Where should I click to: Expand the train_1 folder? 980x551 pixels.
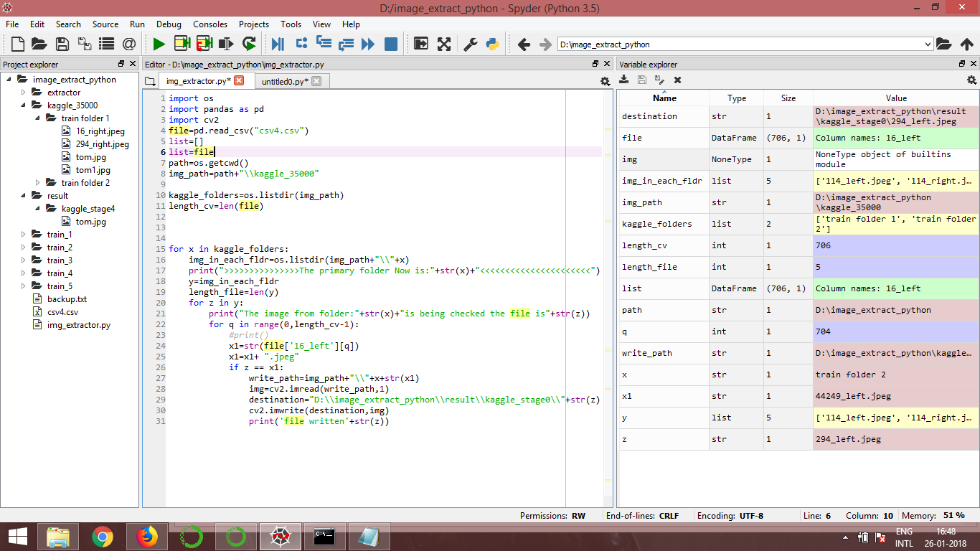pos(23,235)
